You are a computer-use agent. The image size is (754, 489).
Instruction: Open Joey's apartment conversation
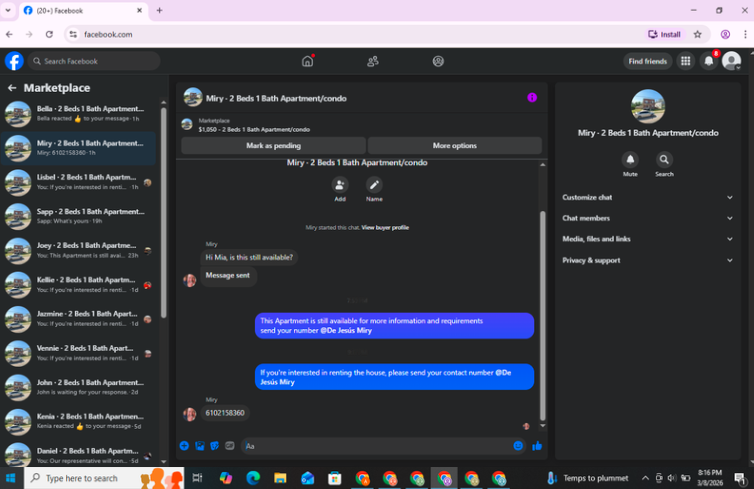tap(79, 251)
